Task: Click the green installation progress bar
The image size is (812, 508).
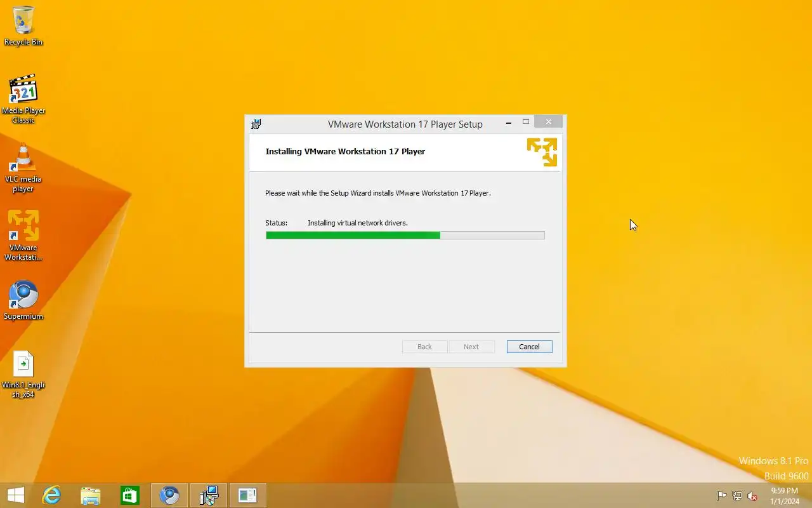Action: 405,236
